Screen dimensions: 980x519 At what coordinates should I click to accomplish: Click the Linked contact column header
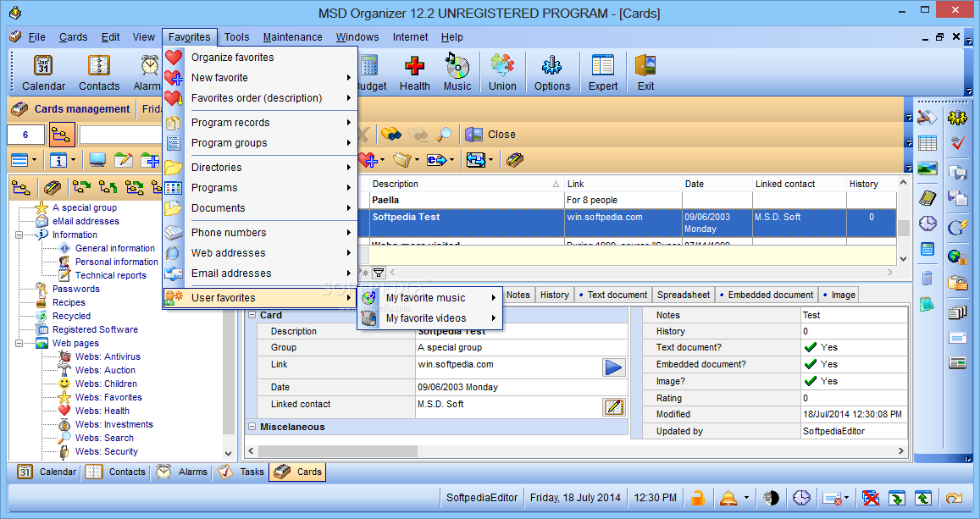click(799, 184)
